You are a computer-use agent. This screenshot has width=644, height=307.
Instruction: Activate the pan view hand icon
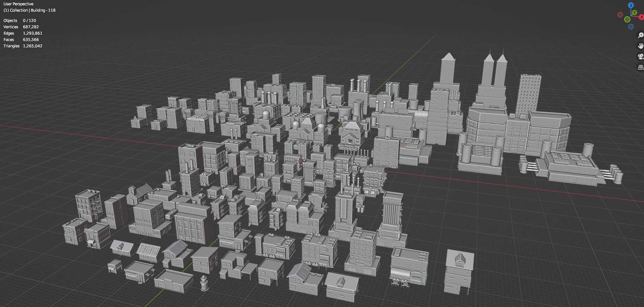pyautogui.click(x=640, y=46)
